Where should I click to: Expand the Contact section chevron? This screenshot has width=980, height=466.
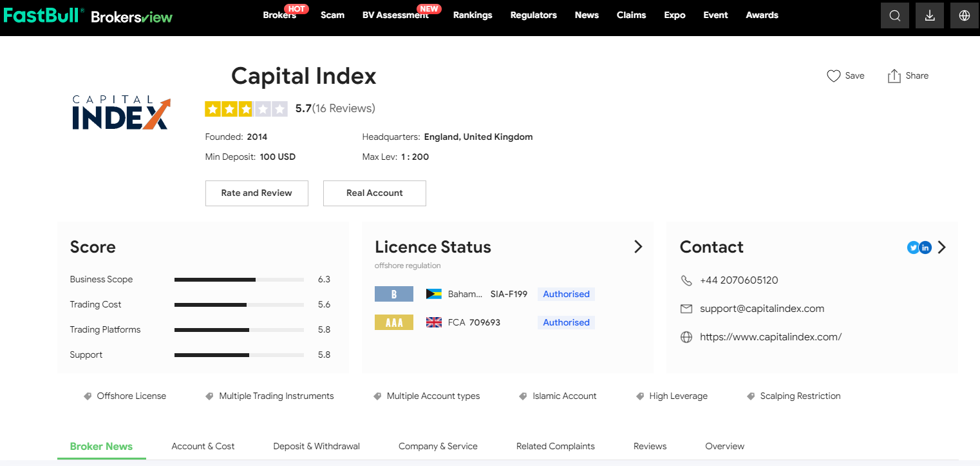coord(942,248)
